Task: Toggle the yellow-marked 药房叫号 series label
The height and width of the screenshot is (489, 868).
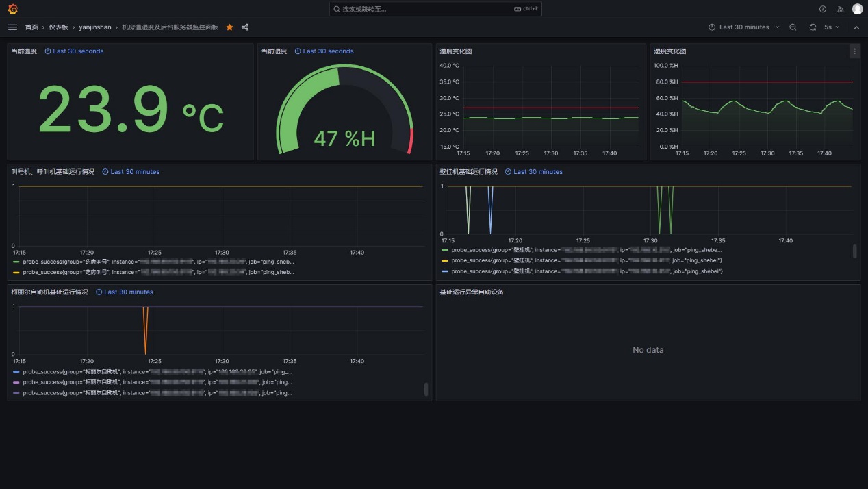Action: pos(158,273)
